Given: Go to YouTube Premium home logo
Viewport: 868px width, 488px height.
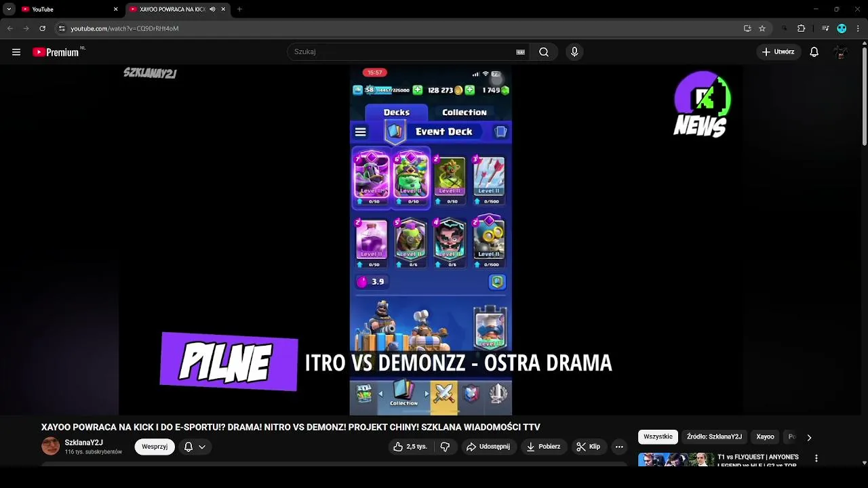Looking at the screenshot, I should [x=58, y=52].
